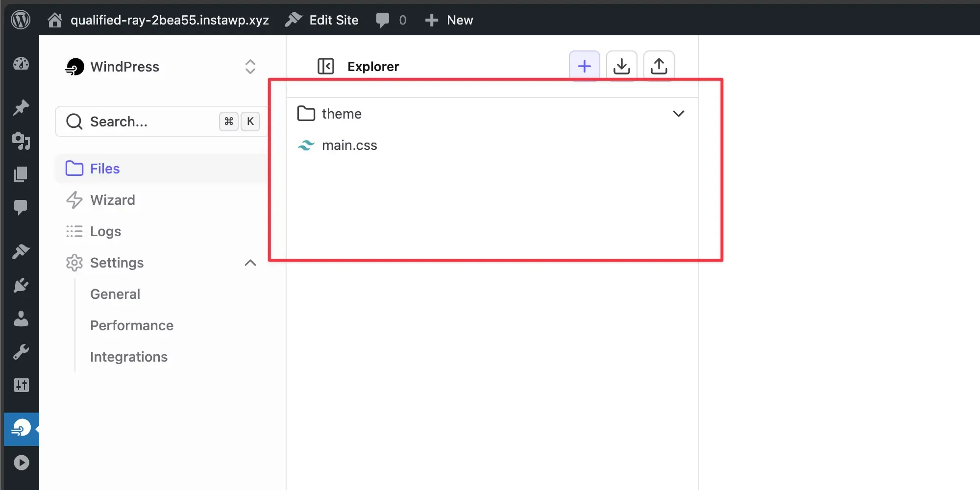Screen dimensions: 980x490
Task: Click the upload icon in Explorer toolbar
Action: click(659, 65)
